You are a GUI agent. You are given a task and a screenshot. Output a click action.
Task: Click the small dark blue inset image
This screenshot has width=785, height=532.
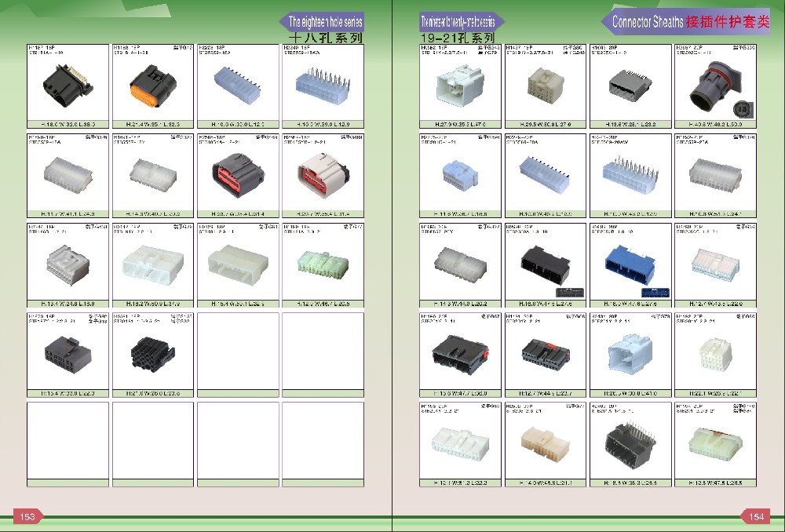tap(655, 292)
